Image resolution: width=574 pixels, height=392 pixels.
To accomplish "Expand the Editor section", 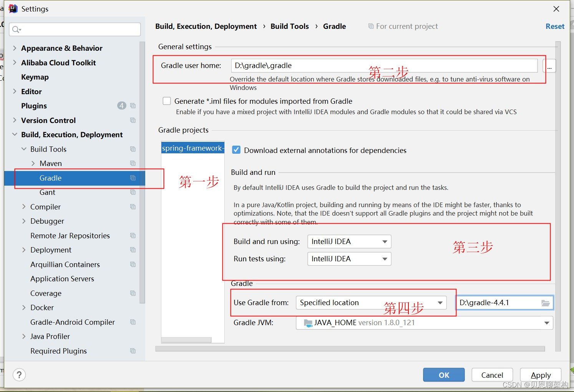I will coord(15,91).
